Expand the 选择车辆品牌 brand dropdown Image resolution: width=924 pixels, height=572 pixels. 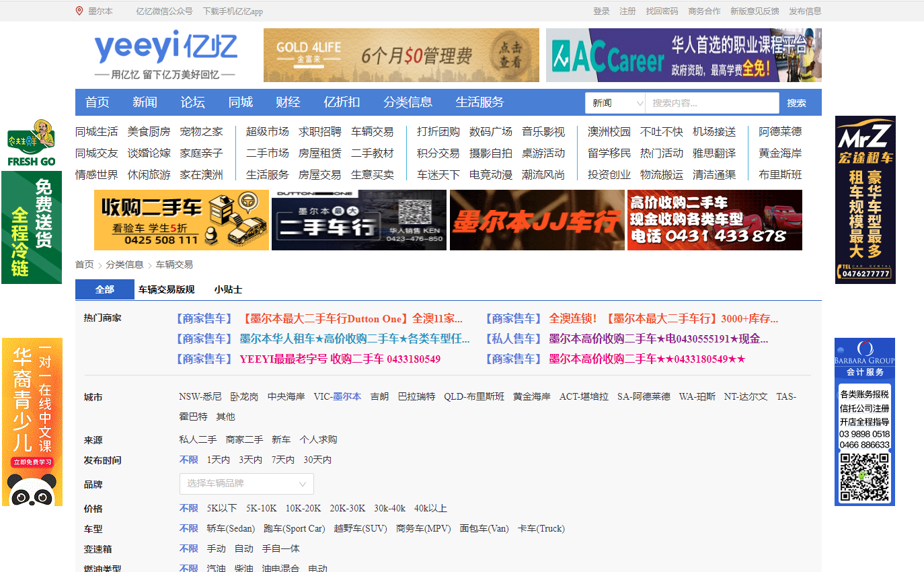[x=246, y=484]
